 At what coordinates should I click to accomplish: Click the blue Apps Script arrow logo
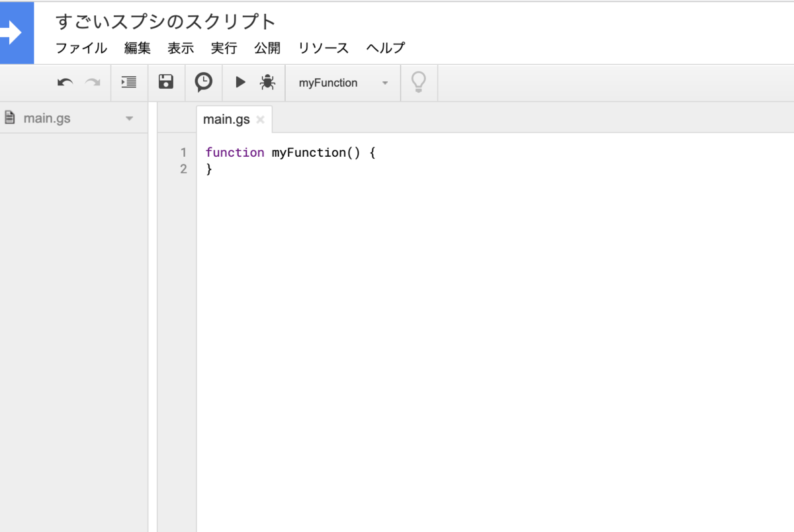pyautogui.click(x=17, y=32)
